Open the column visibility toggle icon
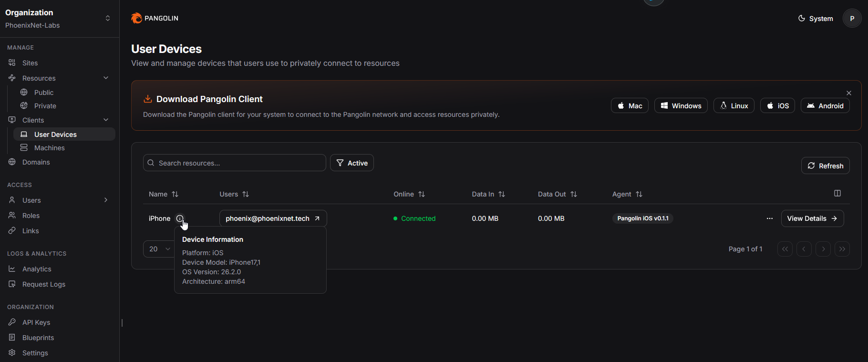 pyautogui.click(x=837, y=193)
